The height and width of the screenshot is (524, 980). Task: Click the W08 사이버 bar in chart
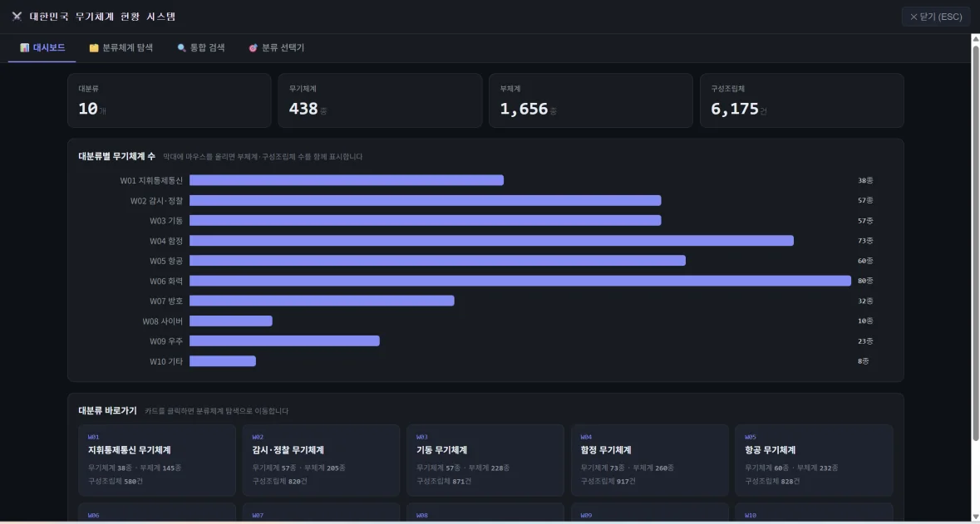click(230, 321)
